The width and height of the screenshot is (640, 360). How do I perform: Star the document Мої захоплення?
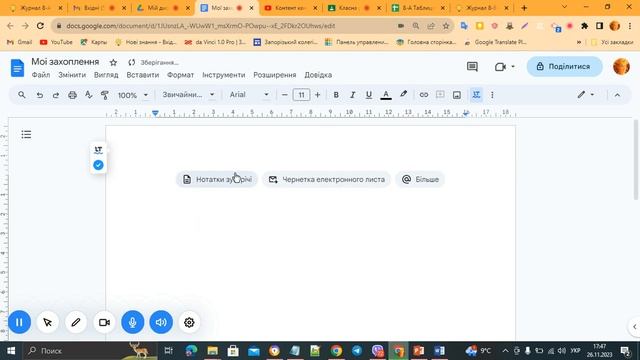click(113, 62)
